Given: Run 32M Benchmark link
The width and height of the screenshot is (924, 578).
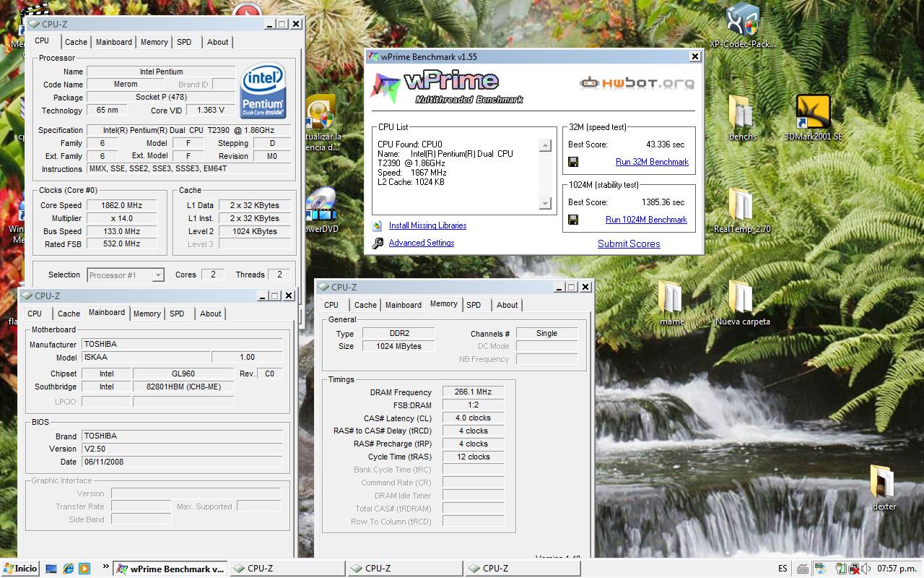Looking at the screenshot, I should tap(652, 162).
